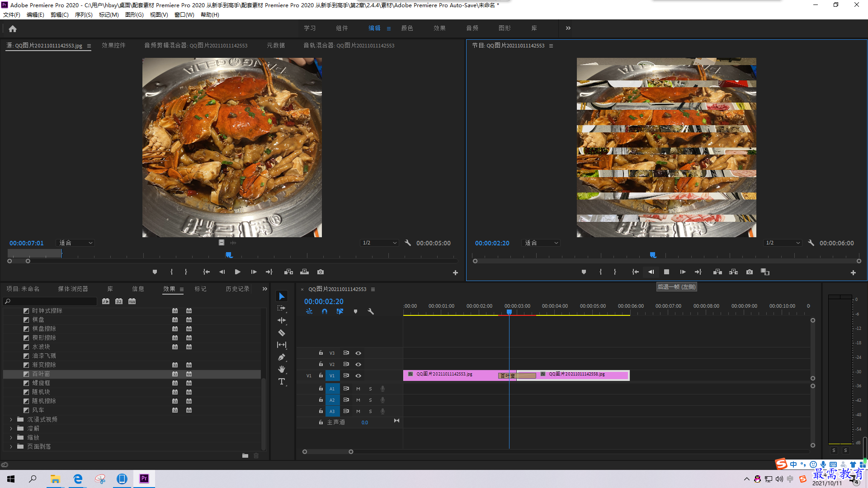Screen dimensions: 868x488
Task: Switch to 效果控件 tab
Action: click(x=113, y=46)
